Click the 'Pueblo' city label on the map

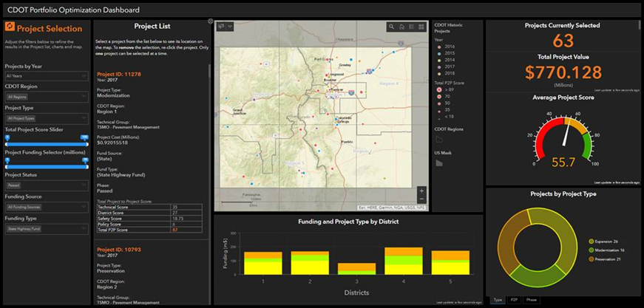(346, 142)
